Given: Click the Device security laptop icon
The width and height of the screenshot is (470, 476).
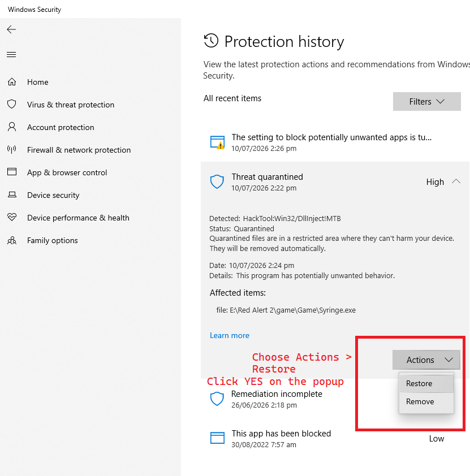Looking at the screenshot, I should (x=12, y=194).
